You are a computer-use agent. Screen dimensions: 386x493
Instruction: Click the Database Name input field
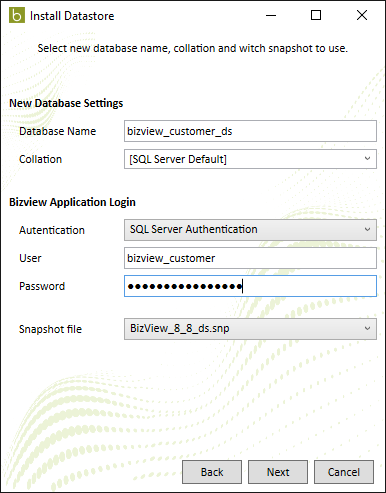click(250, 131)
